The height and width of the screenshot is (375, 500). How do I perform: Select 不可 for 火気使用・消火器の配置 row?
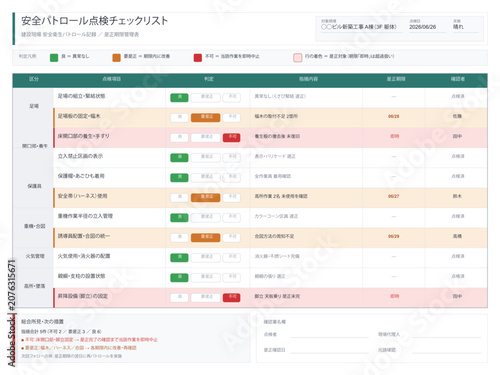click(x=231, y=257)
